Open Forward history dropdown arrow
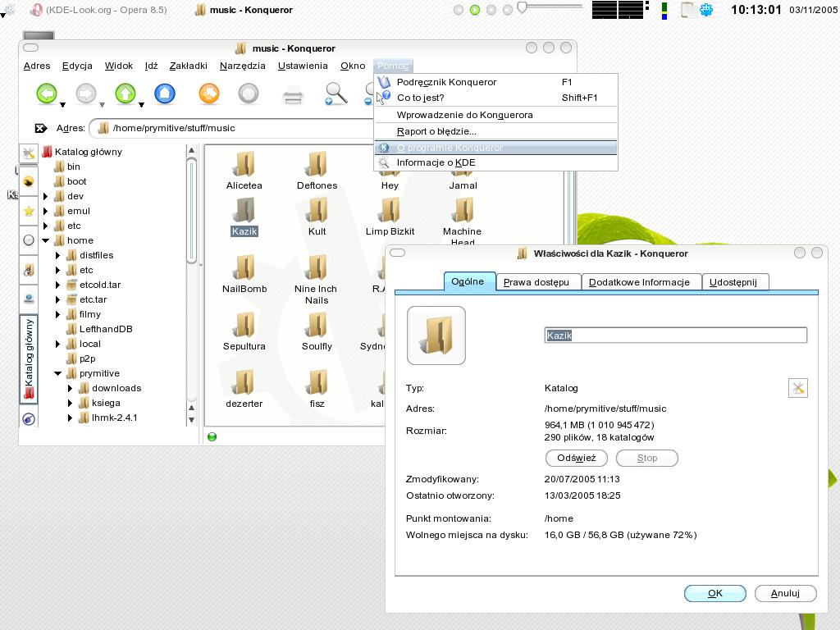The width and height of the screenshot is (840, 630). point(102,104)
